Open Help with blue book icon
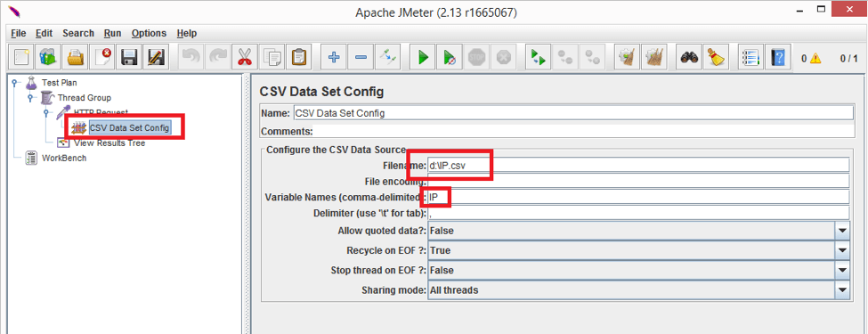The image size is (868, 334). point(778,56)
